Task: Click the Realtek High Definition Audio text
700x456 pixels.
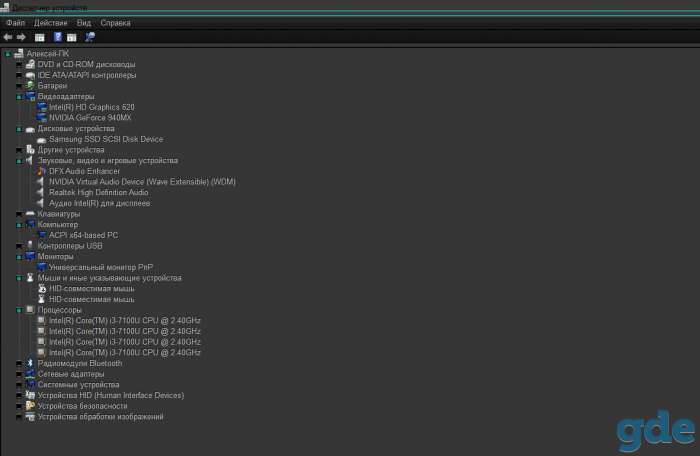Action: tap(99, 192)
